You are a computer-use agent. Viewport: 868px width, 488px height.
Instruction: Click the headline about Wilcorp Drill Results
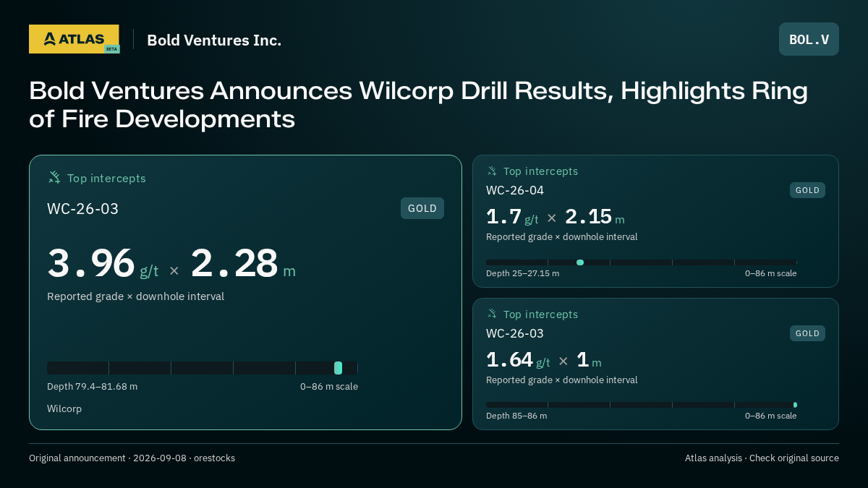point(418,105)
